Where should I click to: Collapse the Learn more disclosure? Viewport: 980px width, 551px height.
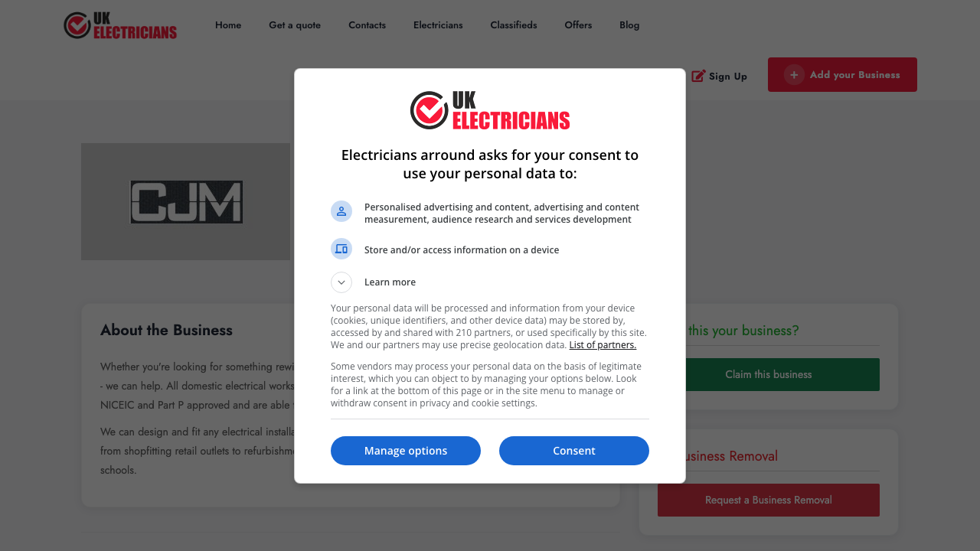pyautogui.click(x=341, y=282)
